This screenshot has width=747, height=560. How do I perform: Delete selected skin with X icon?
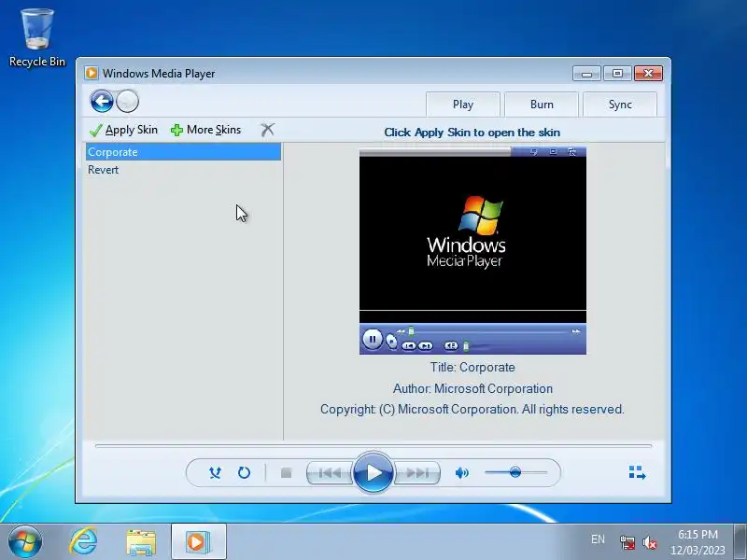[268, 130]
